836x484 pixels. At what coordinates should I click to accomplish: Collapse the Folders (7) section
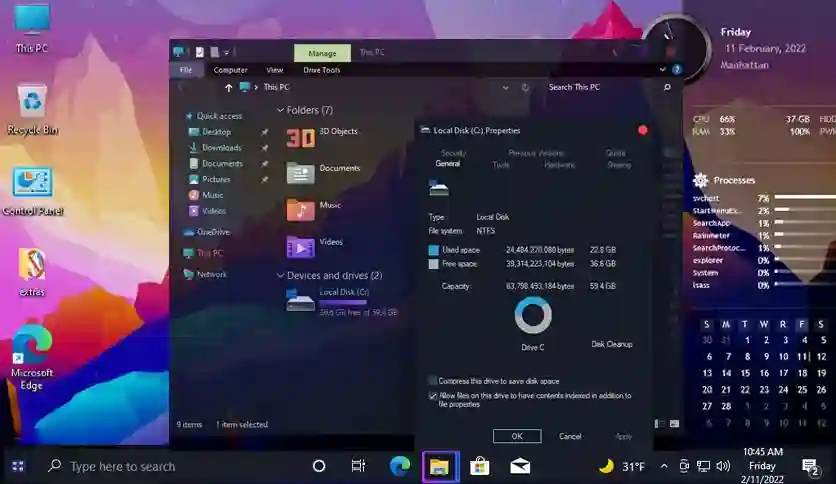pos(280,110)
